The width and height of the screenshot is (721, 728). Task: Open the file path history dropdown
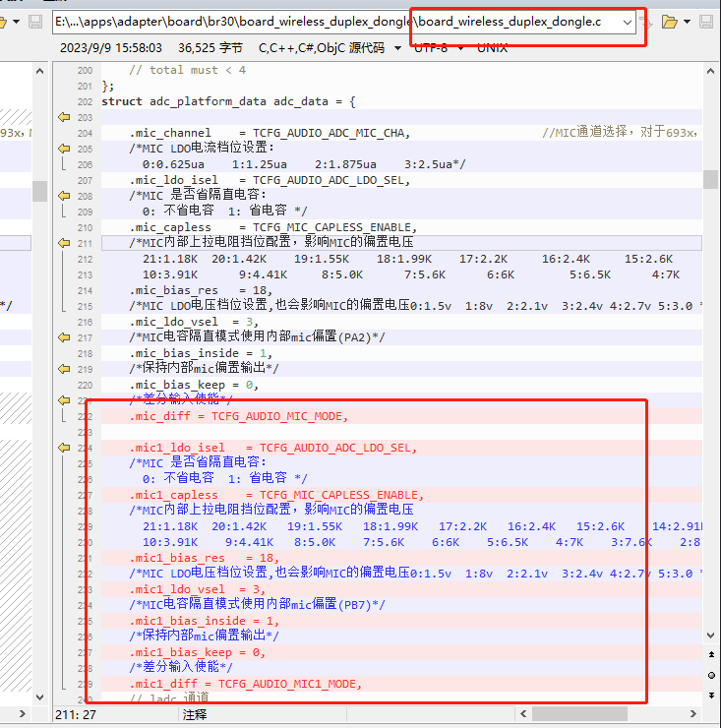pyautogui.click(x=628, y=22)
